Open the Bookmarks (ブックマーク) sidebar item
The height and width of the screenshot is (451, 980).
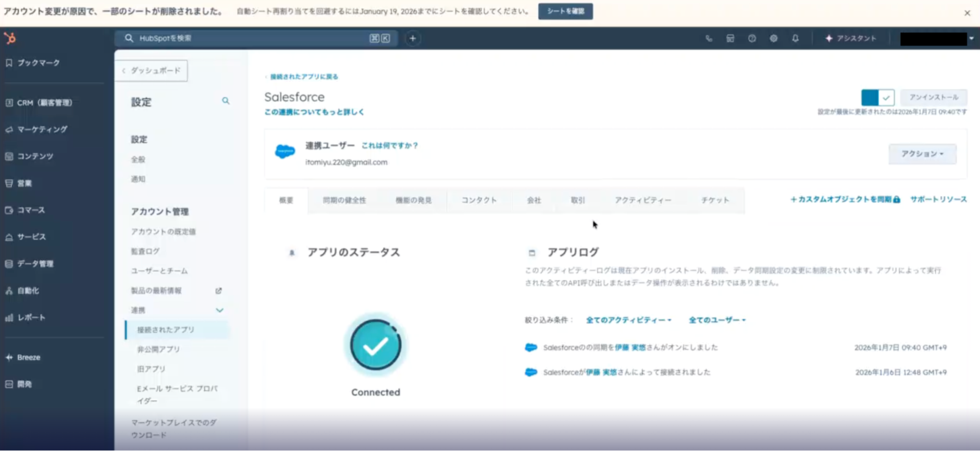[x=33, y=63]
